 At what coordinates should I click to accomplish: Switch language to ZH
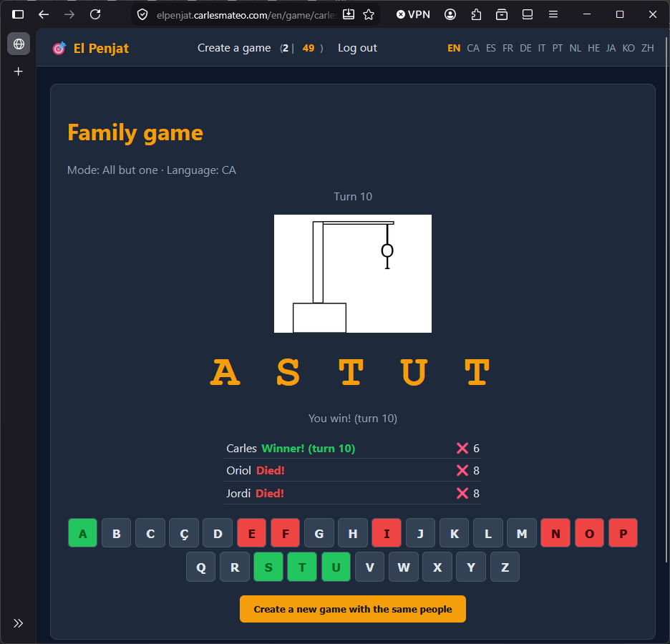tap(647, 48)
